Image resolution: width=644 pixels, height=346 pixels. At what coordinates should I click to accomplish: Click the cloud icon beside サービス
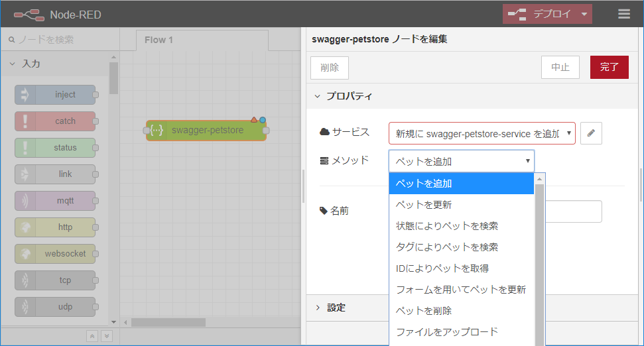(324, 132)
